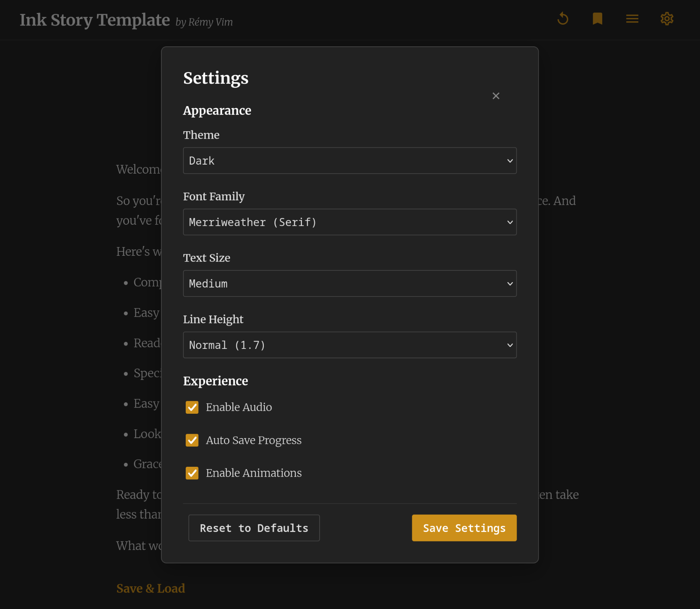Open the Line Height dropdown
This screenshot has width=700, height=609.
coord(350,345)
